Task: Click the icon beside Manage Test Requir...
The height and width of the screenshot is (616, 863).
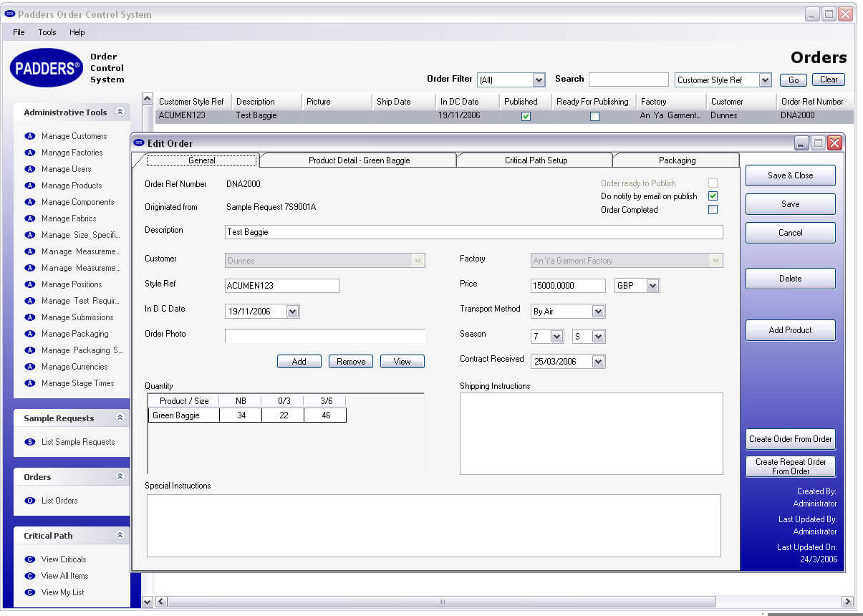Action: (x=30, y=301)
